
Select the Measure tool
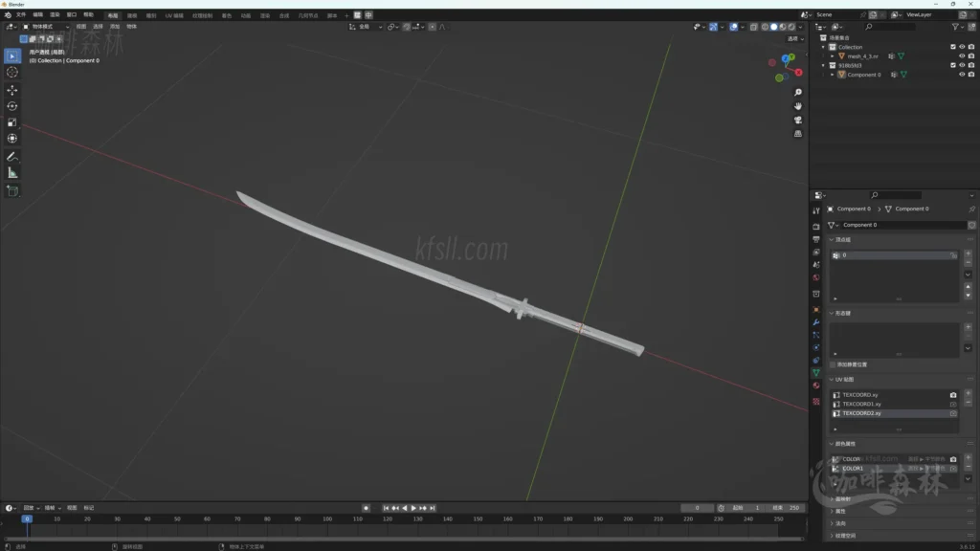tap(12, 173)
